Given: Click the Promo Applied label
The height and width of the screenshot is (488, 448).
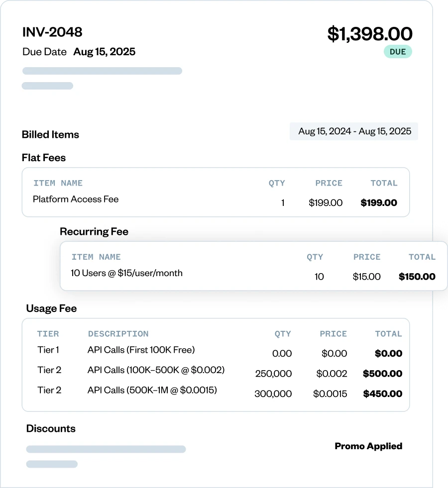Looking at the screenshot, I should [368, 446].
